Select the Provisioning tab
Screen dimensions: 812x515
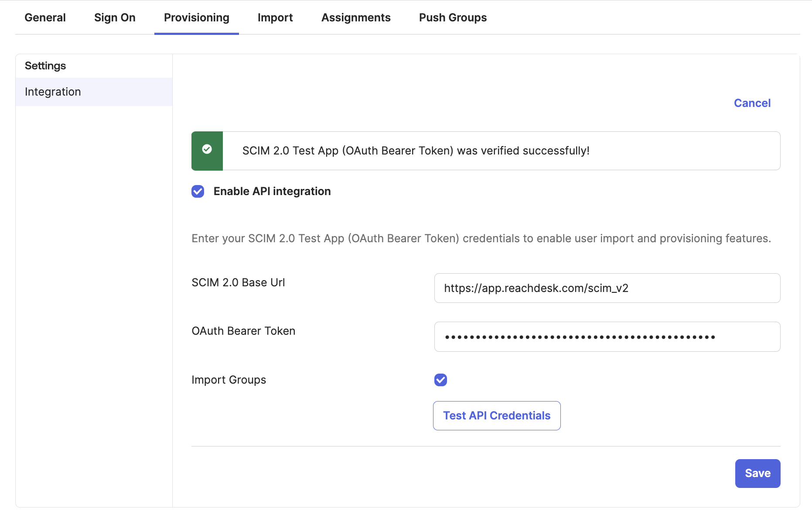197,17
